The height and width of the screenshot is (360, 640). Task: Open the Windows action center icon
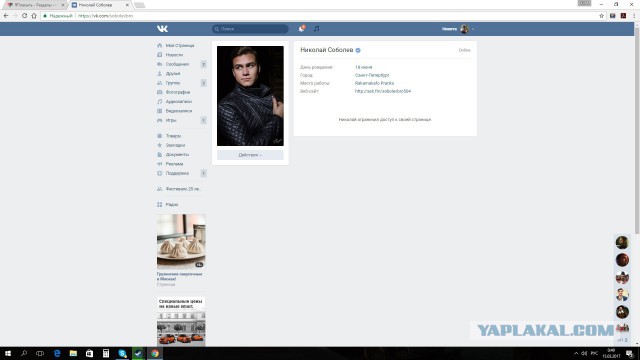(630, 353)
